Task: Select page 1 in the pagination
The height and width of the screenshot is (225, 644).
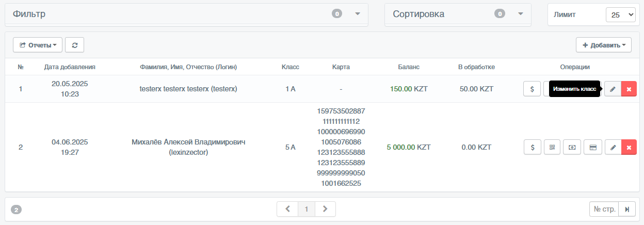Action: [307, 209]
